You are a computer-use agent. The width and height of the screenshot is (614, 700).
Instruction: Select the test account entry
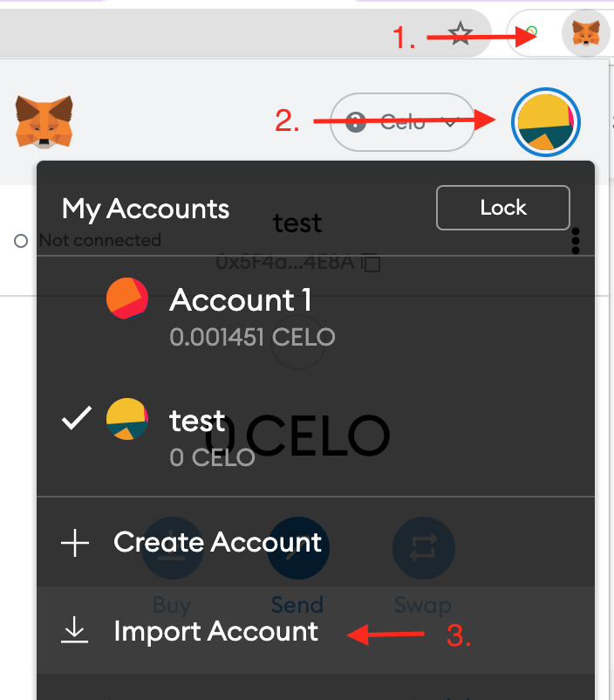click(x=197, y=421)
